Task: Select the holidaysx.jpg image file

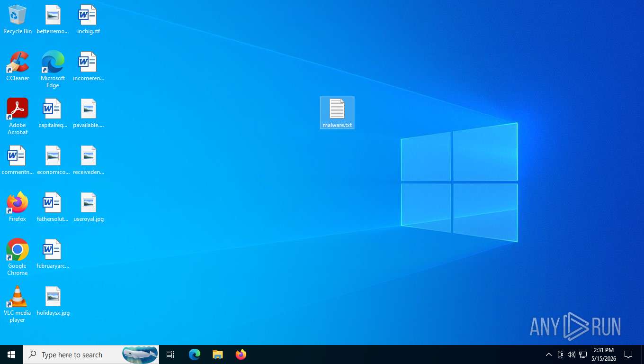Action: pyautogui.click(x=53, y=301)
